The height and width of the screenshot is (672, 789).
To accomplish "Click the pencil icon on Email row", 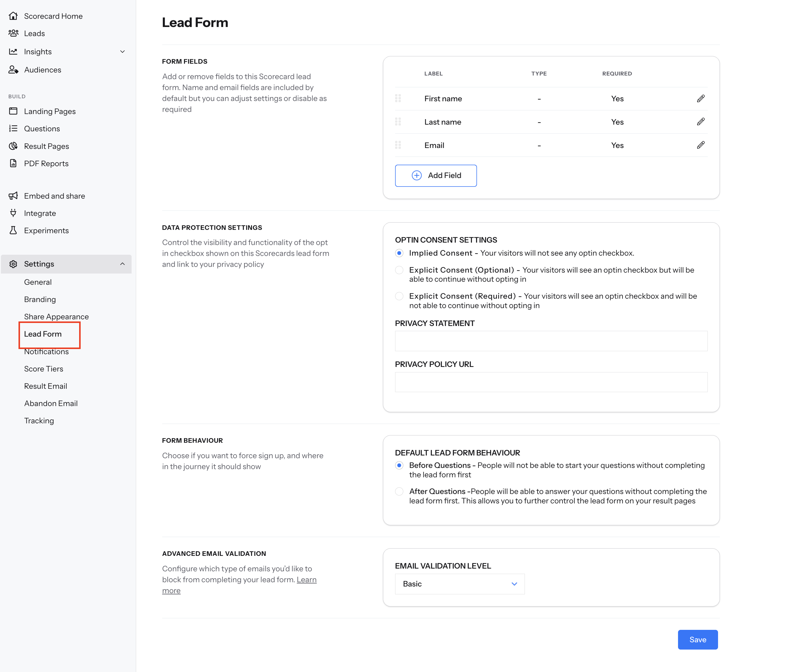I will pos(701,145).
